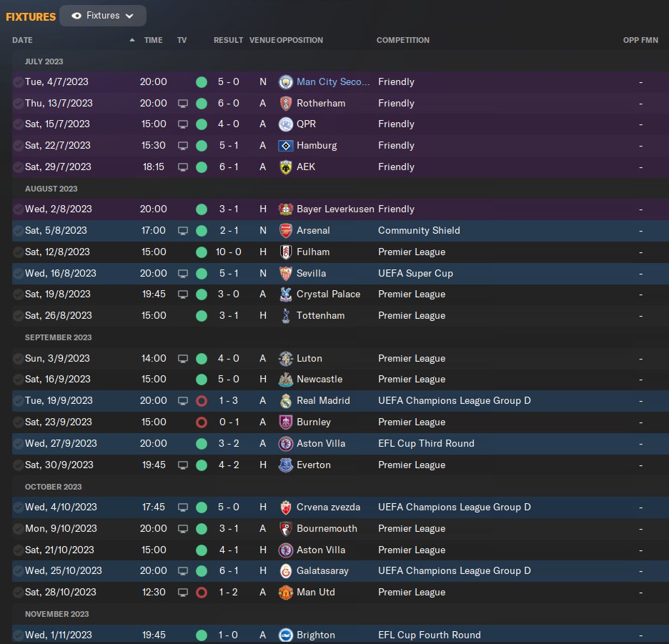Click the QPR club badge
Screen dimensions: 669x644
click(285, 124)
